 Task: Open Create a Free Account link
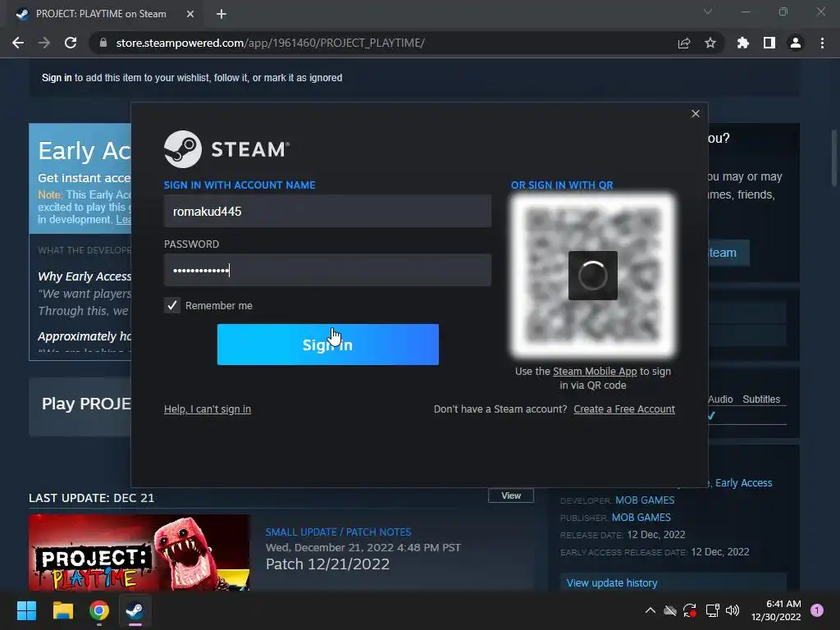point(624,409)
